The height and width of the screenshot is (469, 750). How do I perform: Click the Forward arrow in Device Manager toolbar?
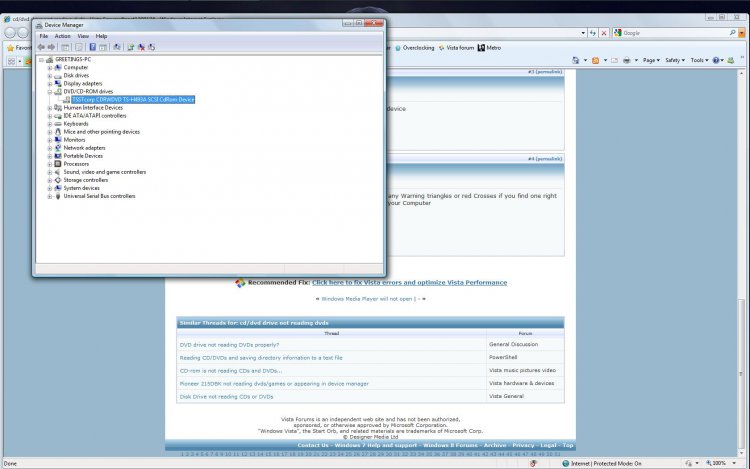click(51, 47)
